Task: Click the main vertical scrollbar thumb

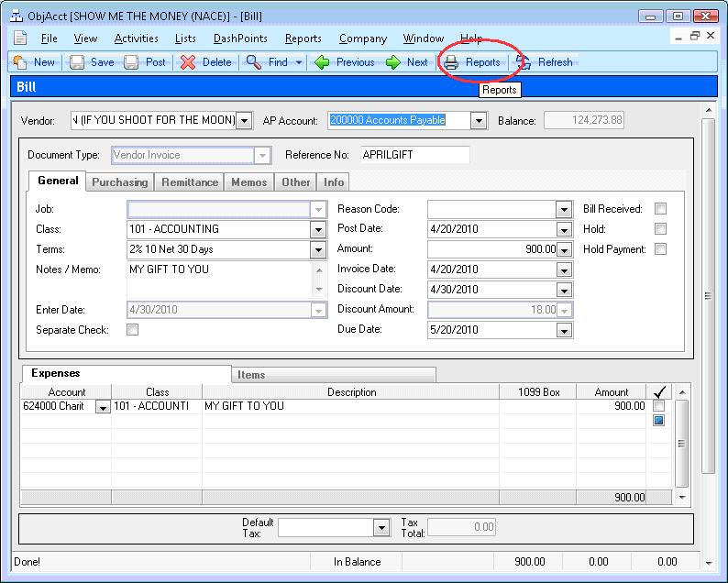Action: pyautogui.click(x=707, y=295)
